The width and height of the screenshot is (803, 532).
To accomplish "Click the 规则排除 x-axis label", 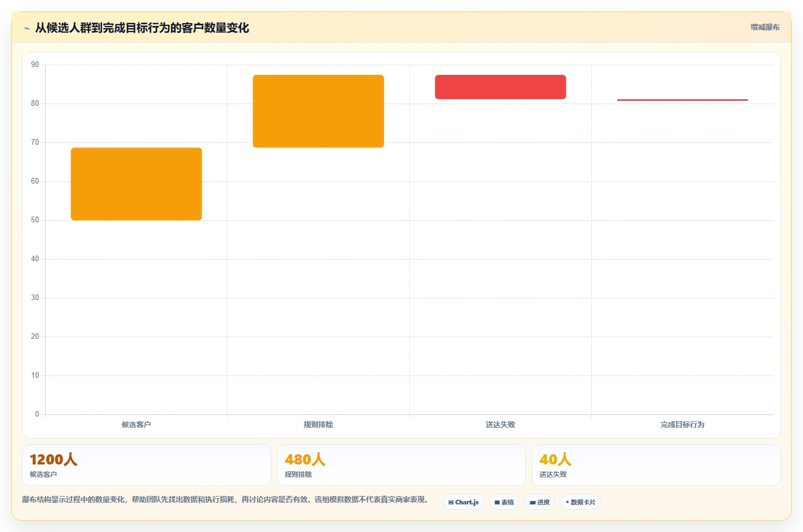I will point(318,424).
